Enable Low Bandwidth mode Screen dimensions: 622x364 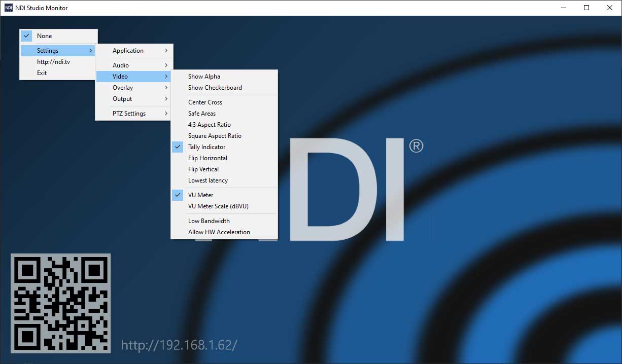(x=224, y=221)
